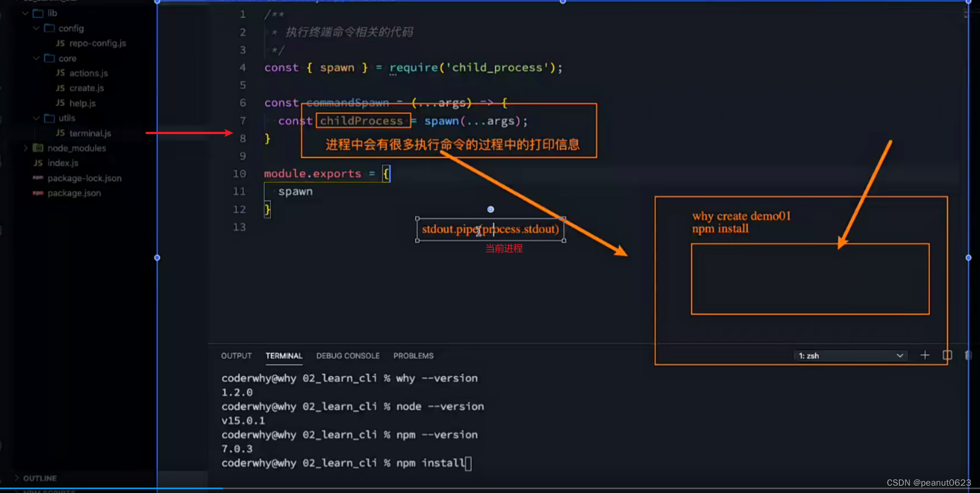Open package.json file
Screen dimensions: 980x493
click(74, 193)
